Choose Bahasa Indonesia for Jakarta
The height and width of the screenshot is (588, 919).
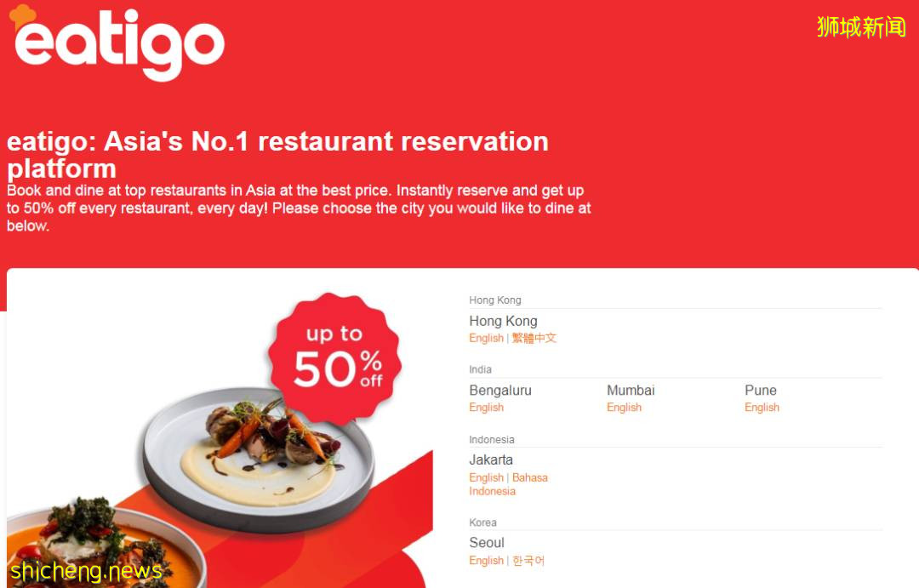point(508,484)
